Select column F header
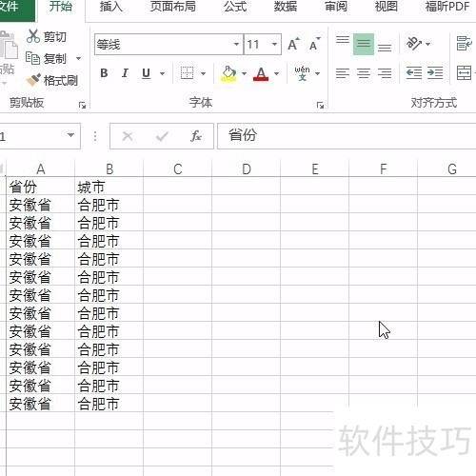Screen dimensions: 476x476 [384, 169]
